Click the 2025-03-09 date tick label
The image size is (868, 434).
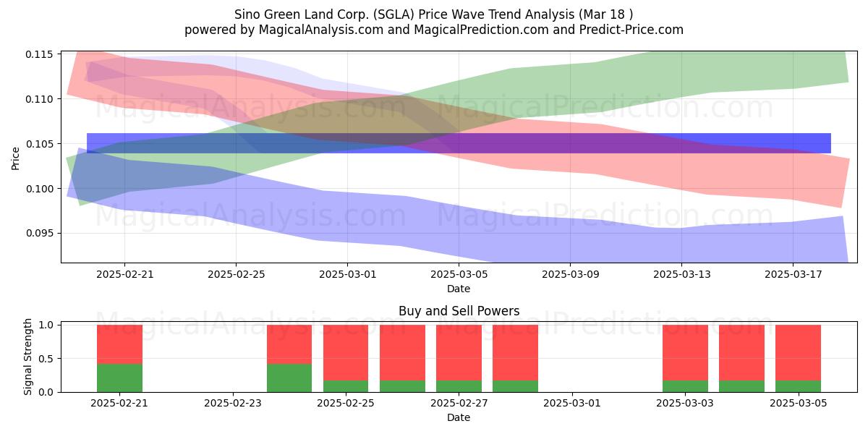coord(570,274)
